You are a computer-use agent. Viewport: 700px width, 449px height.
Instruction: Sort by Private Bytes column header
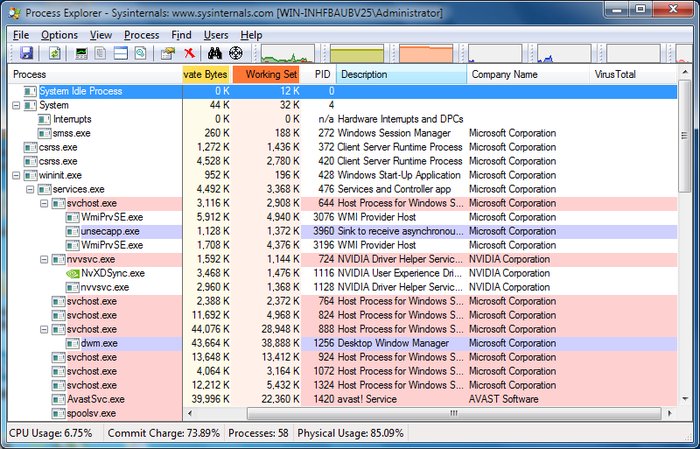click(207, 75)
